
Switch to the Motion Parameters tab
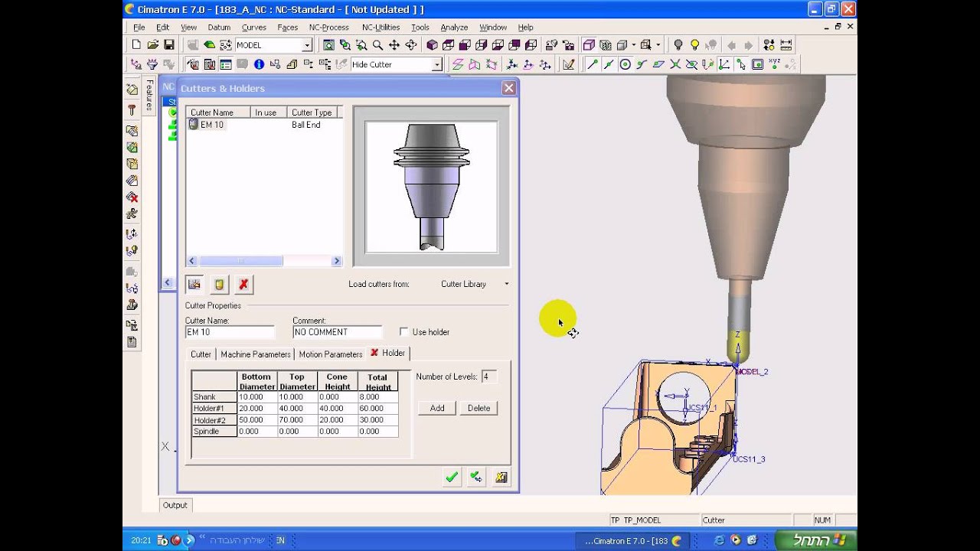pyautogui.click(x=331, y=354)
